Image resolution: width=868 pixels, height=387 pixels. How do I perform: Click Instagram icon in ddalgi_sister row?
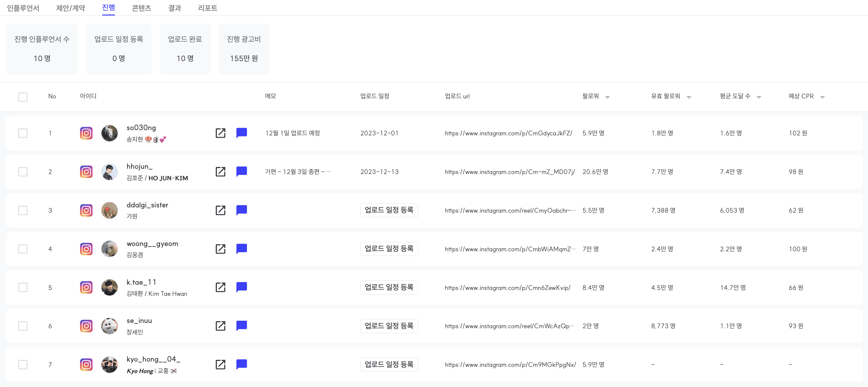tap(86, 210)
